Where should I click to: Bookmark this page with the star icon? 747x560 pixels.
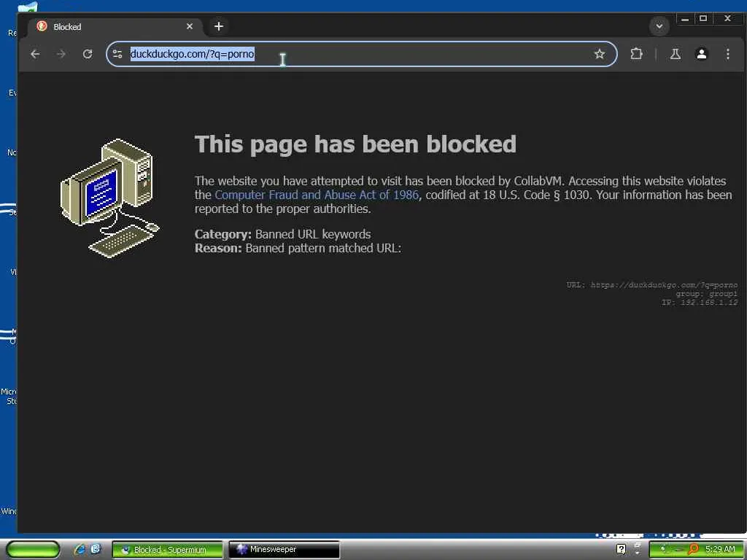pyautogui.click(x=600, y=54)
